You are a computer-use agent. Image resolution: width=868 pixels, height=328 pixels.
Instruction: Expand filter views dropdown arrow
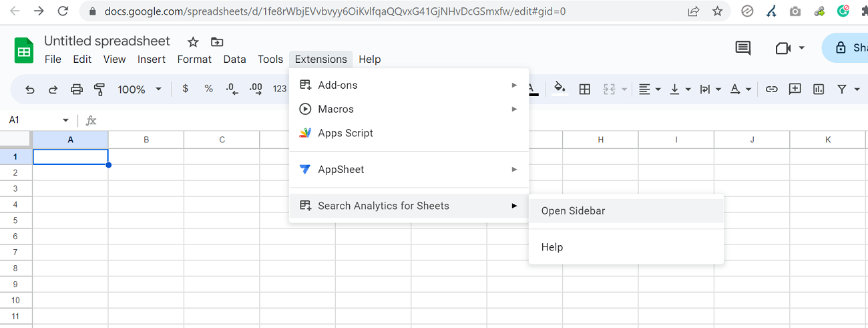(x=857, y=89)
